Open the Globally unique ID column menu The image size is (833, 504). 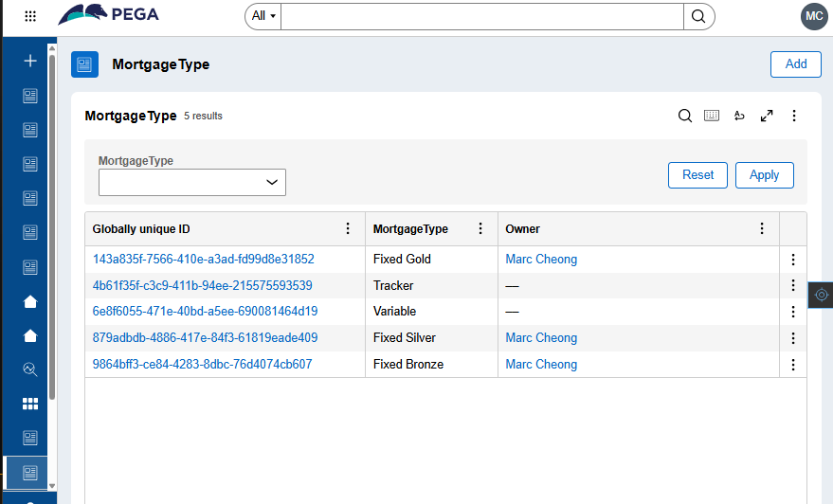click(x=348, y=228)
